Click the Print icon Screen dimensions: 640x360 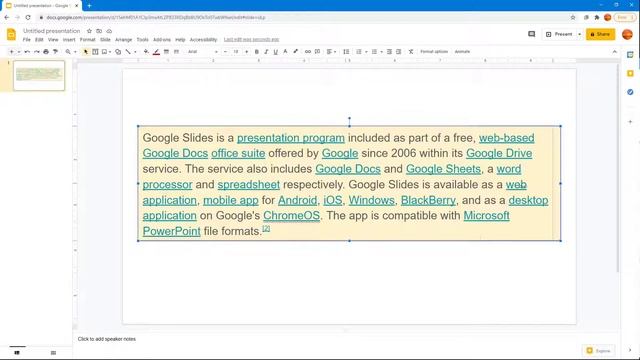pyautogui.click(x=46, y=52)
